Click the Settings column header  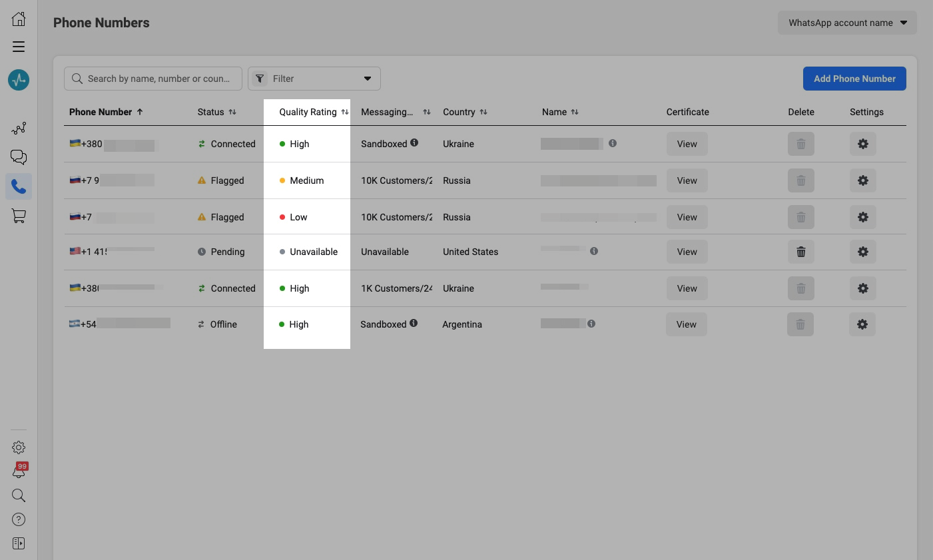[866, 112]
